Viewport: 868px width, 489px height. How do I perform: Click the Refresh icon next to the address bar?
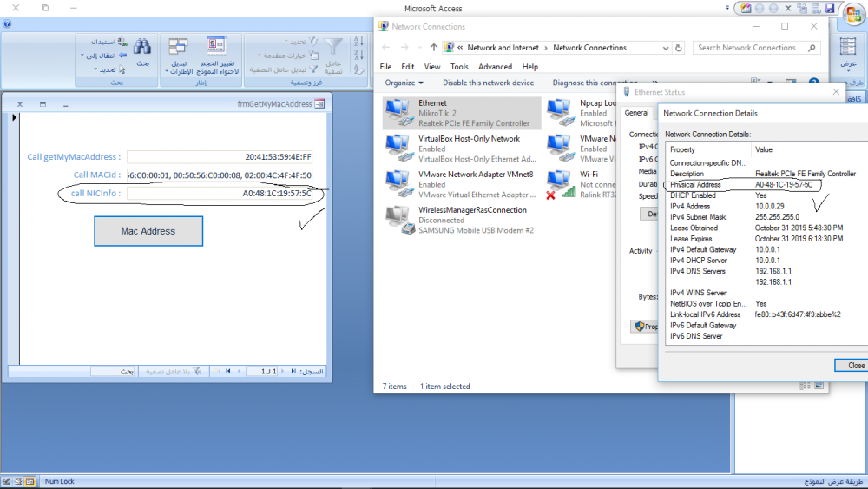point(679,48)
